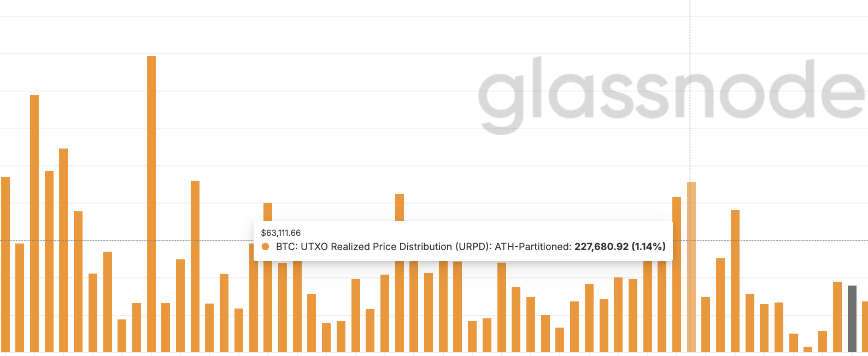The height and width of the screenshot is (356, 868).
Task: Select the second tallest orange bar
Action: pyautogui.click(x=34, y=223)
